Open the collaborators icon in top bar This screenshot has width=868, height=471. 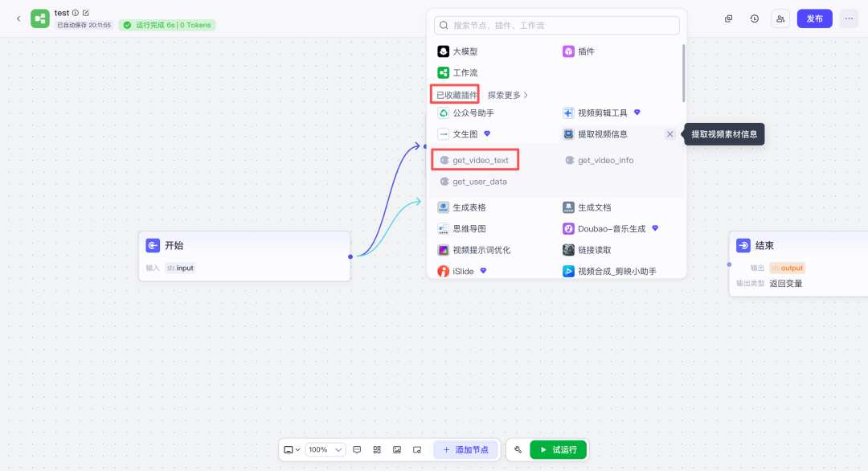780,18
